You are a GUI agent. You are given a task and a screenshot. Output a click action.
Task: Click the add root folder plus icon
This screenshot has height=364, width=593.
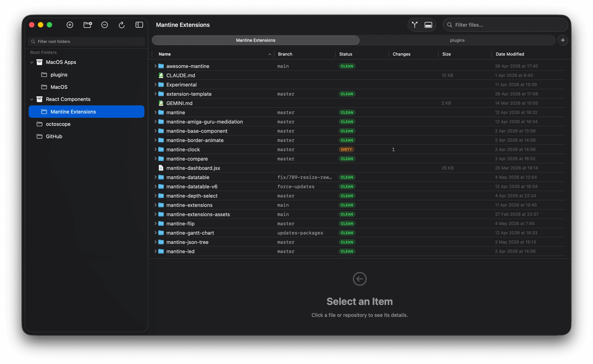point(70,25)
